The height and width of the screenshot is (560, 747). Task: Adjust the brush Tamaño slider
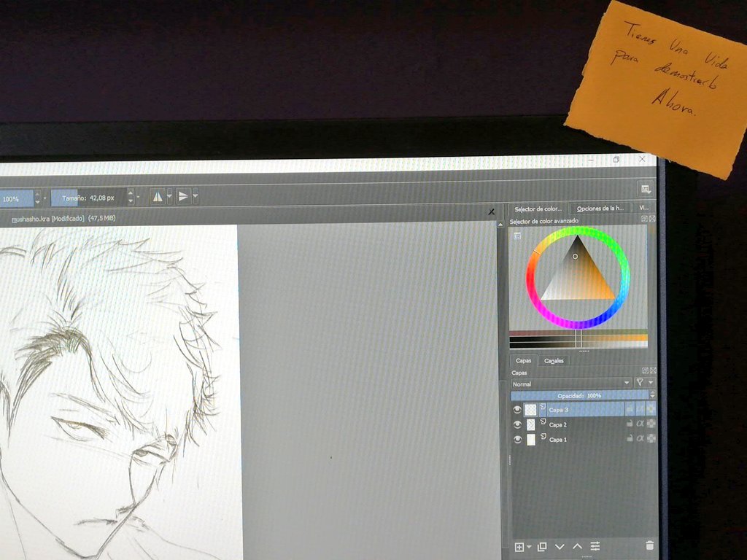(88, 198)
